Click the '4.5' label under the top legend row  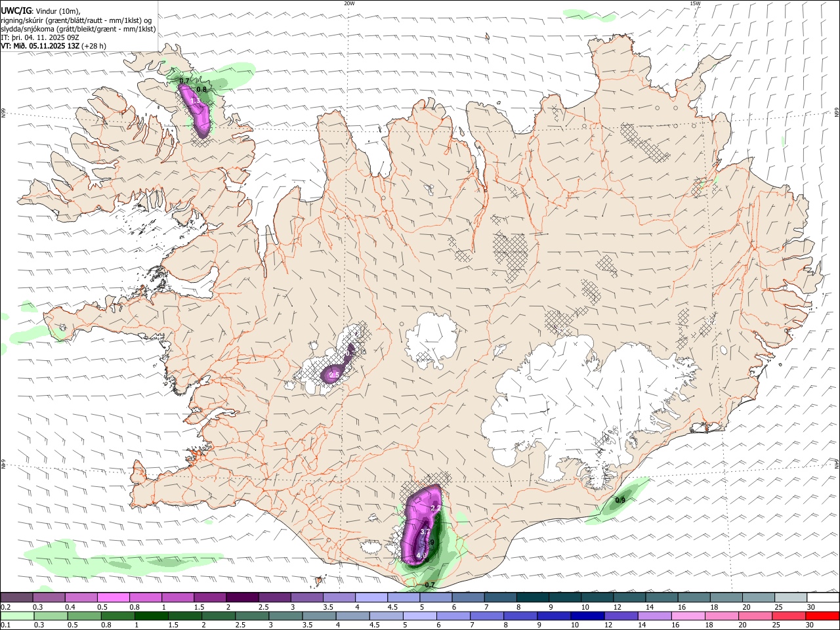coord(392,607)
